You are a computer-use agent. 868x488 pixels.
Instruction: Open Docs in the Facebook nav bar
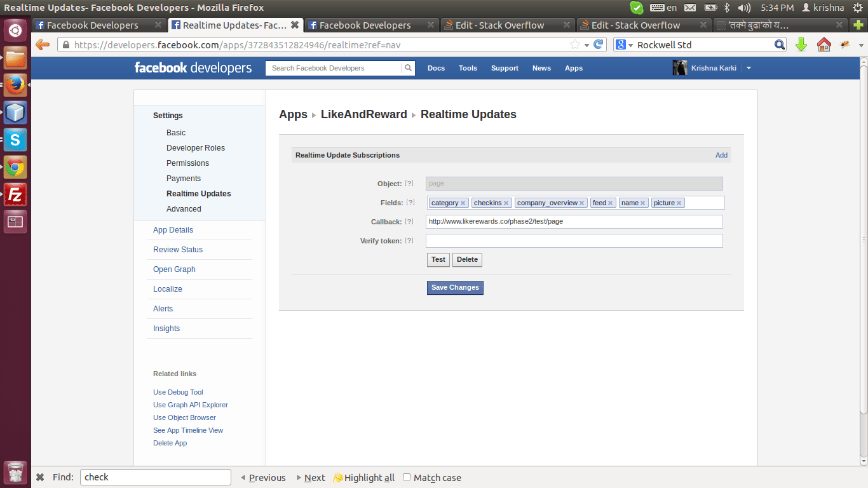point(436,68)
